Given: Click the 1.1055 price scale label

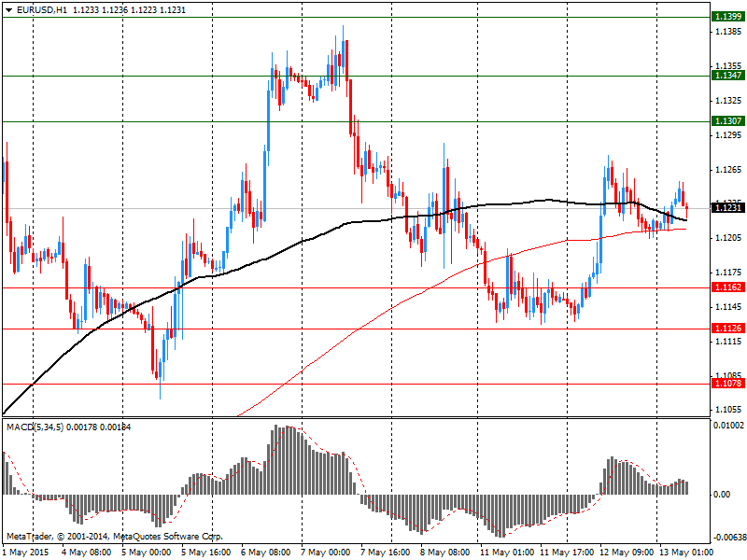Looking at the screenshot, I should [x=728, y=409].
